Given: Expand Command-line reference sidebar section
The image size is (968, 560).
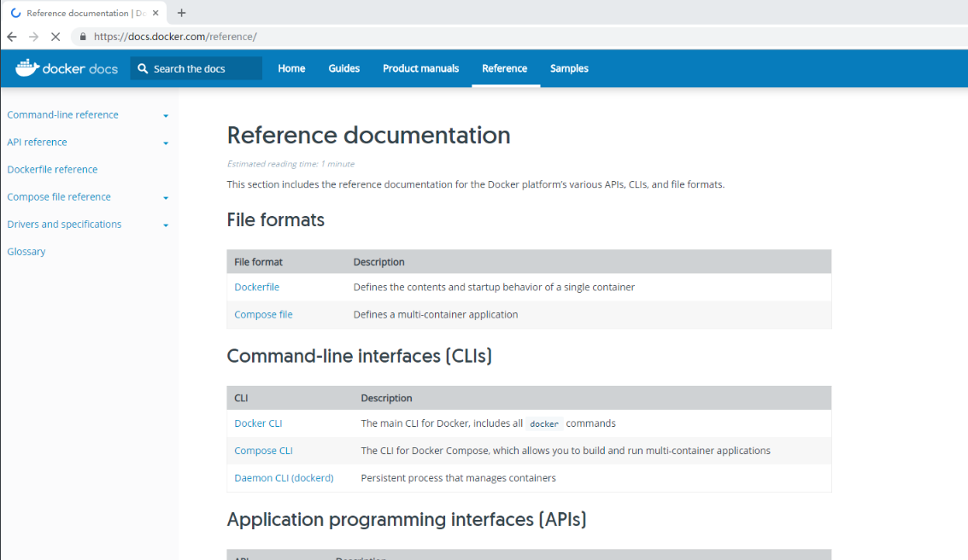Looking at the screenshot, I should click(166, 115).
